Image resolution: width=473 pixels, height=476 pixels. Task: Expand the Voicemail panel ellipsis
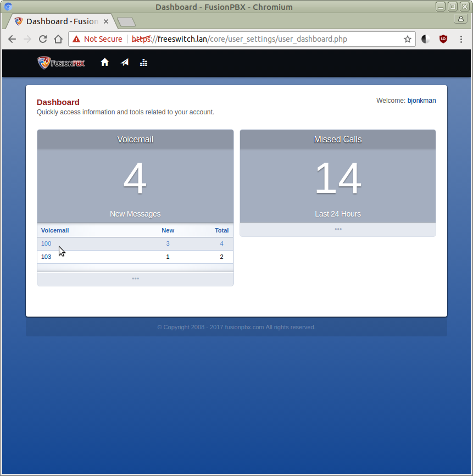click(135, 279)
